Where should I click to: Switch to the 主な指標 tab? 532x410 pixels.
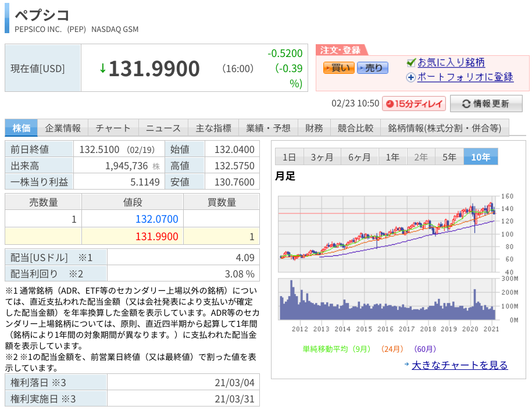(213, 128)
